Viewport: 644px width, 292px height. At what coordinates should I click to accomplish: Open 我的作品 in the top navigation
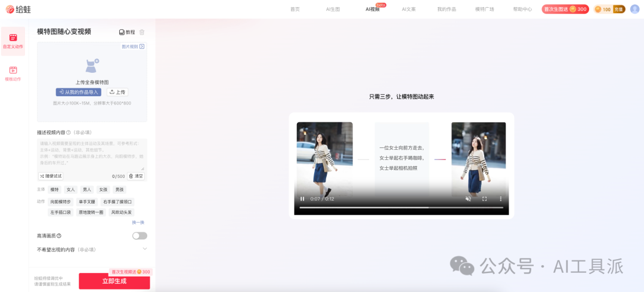(x=447, y=9)
